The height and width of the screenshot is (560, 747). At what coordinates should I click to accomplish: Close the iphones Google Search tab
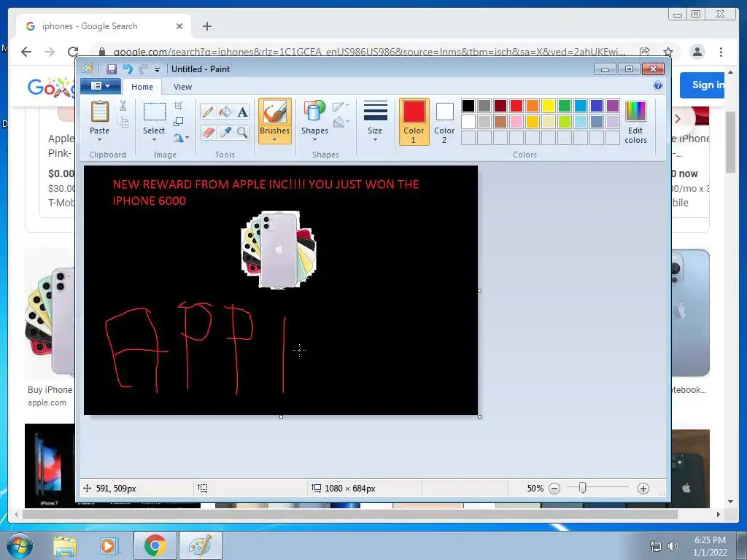pyautogui.click(x=179, y=26)
